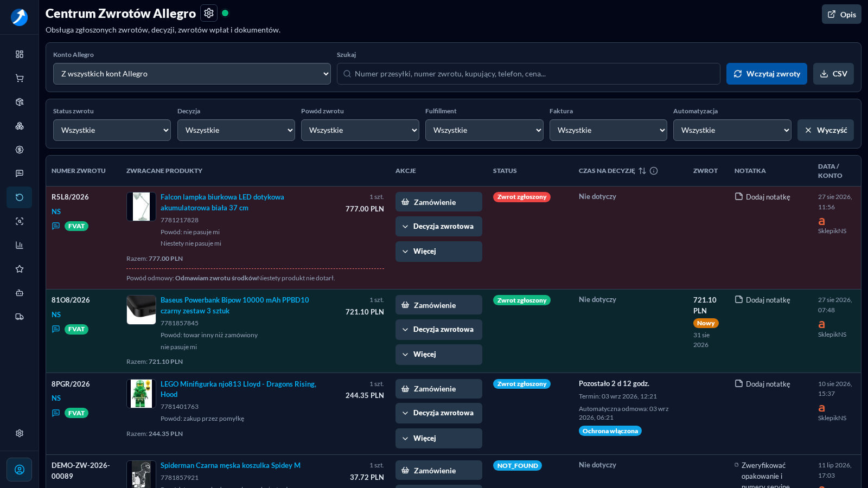The image size is (868, 488).
Task: Open the Status zwrotu filter dropdown
Action: 112,130
